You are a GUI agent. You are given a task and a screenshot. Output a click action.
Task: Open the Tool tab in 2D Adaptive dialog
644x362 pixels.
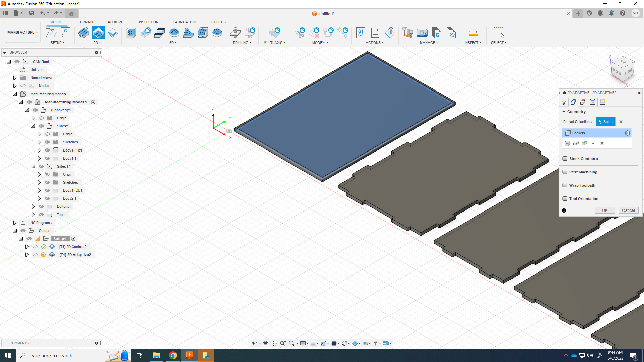[564, 102]
